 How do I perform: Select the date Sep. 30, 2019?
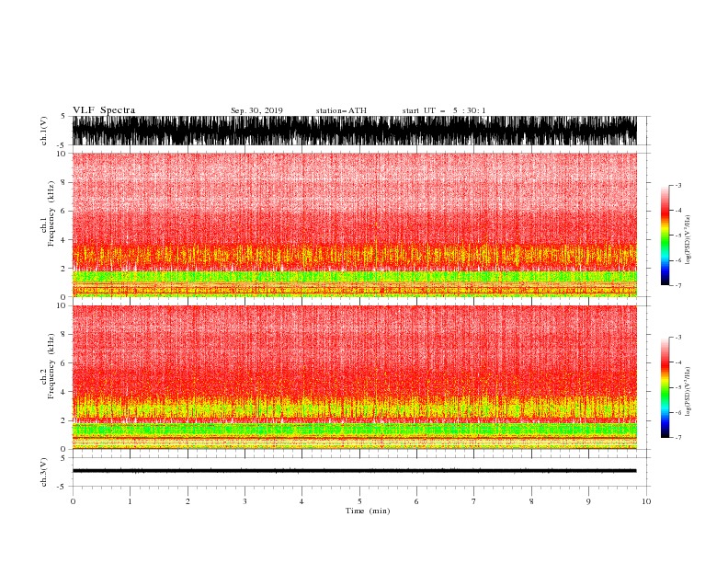pyautogui.click(x=256, y=110)
